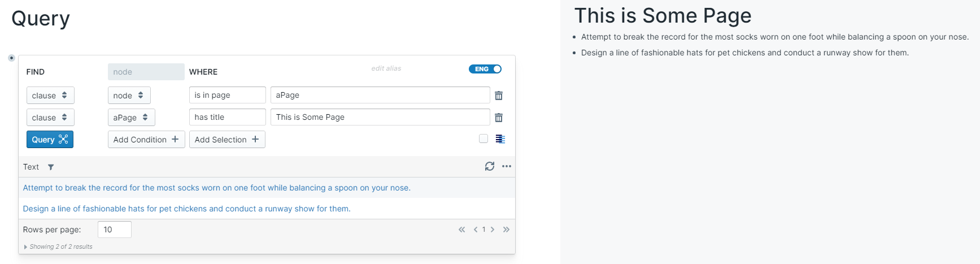Click the Rows per page field

point(114,230)
